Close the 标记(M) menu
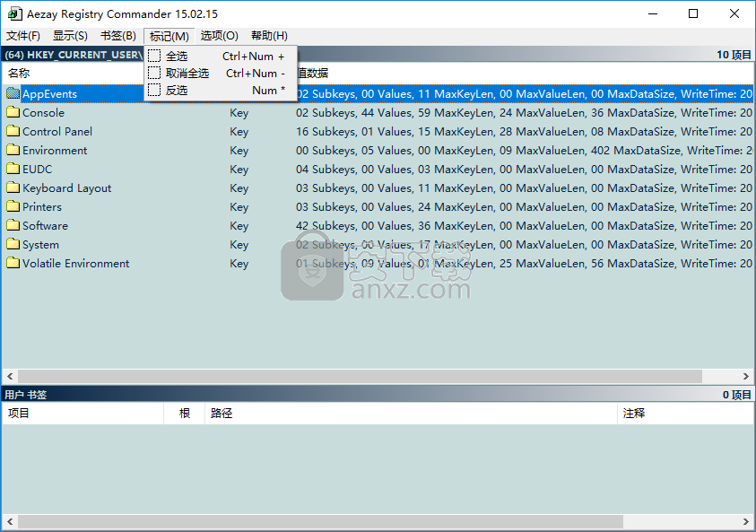The height and width of the screenshot is (532, 756). click(x=169, y=36)
